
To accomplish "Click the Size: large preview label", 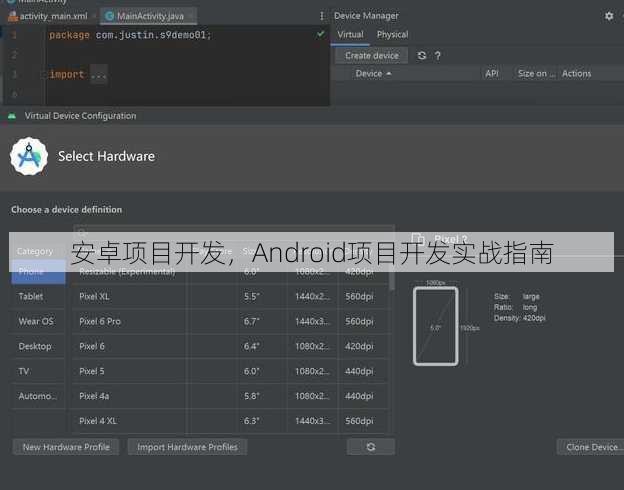I will [517, 297].
